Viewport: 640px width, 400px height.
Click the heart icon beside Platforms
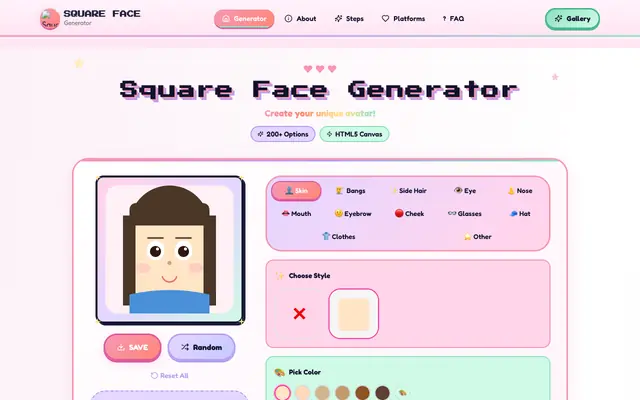pyautogui.click(x=385, y=18)
